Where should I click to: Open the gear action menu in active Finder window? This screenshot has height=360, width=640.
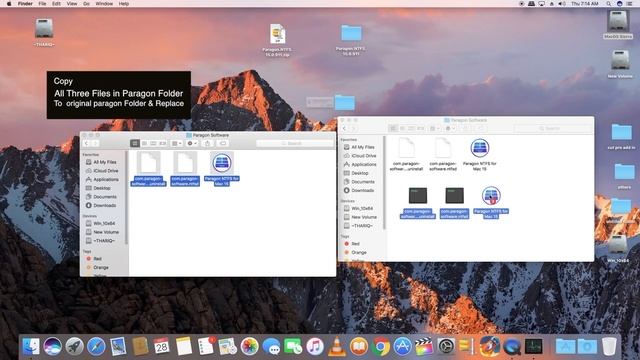192,143
